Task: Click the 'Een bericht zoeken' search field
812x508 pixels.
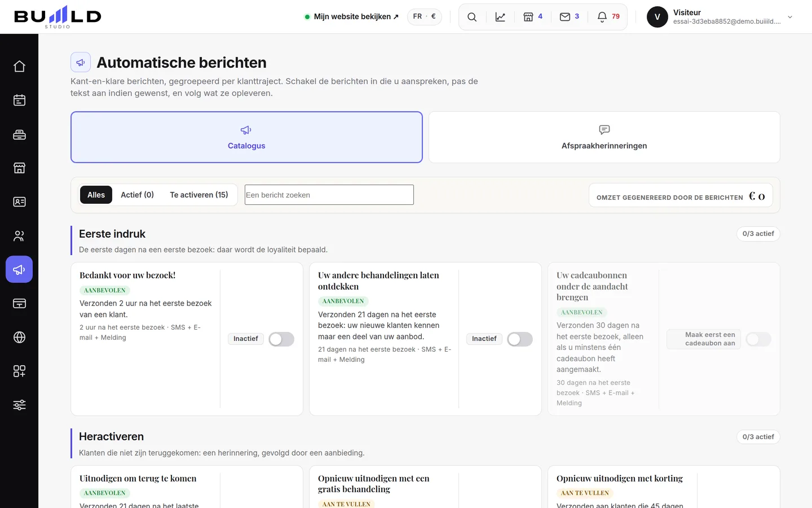Action: tap(329, 195)
